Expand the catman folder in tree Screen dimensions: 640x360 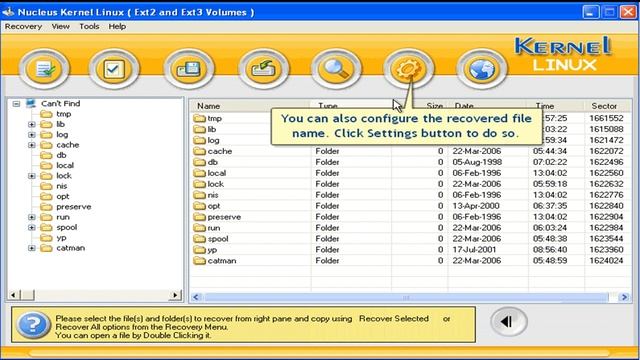point(32,248)
